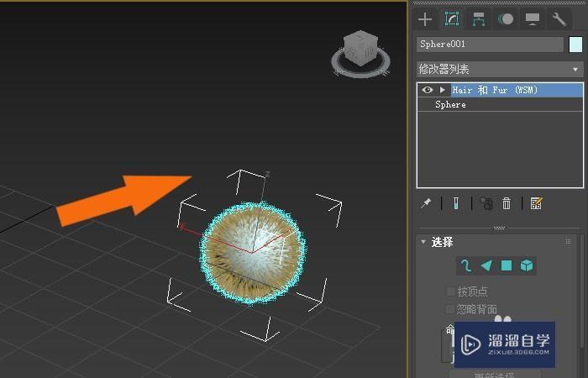Select the Face sub-object triangle icon
The height and width of the screenshot is (378, 588).
coord(486,265)
